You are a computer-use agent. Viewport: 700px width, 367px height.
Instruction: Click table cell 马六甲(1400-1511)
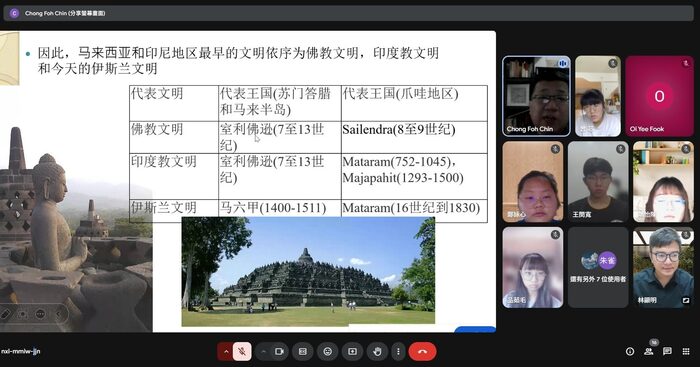(x=273, y=208)
